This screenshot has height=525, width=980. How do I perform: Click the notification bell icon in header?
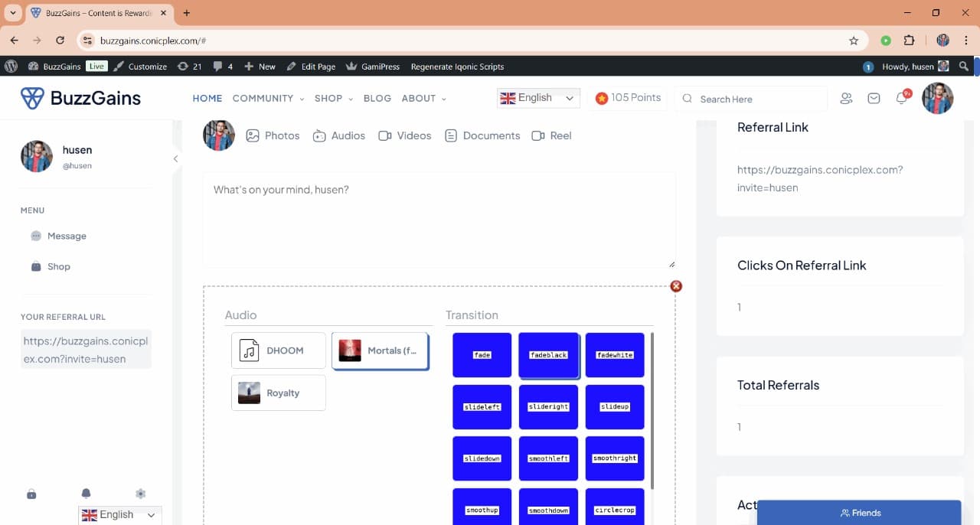902,99
